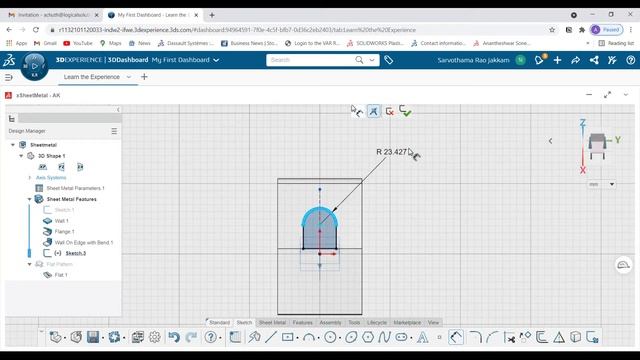The height and width of the screenshot is (360, 640).
Task: Open the Help question mark tool
Action: point(211,337)
